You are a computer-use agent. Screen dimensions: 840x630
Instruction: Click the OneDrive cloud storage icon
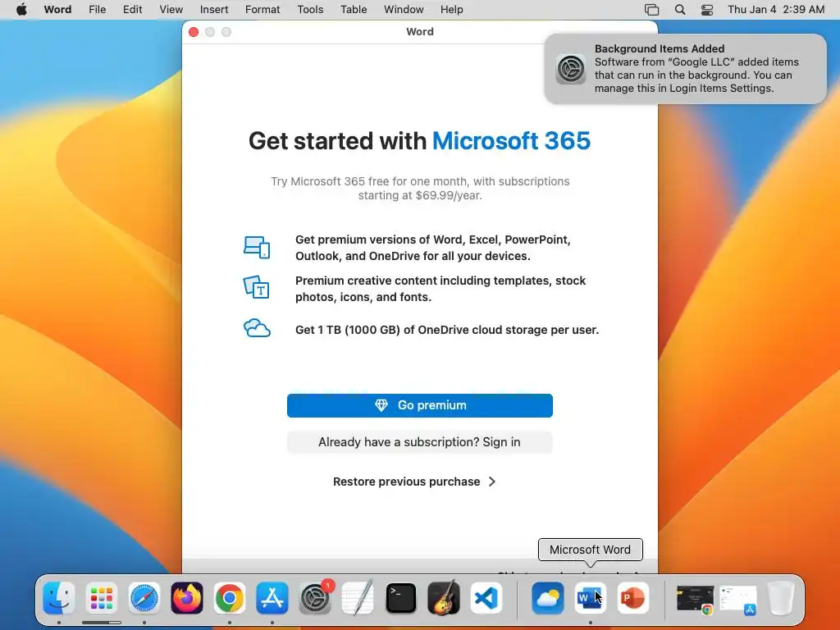coord(257,328)
